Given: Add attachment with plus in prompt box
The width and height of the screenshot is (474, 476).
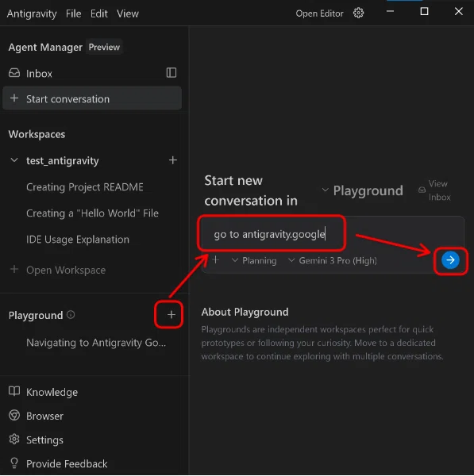Looking at the screenshot, I should click(215, 260).
